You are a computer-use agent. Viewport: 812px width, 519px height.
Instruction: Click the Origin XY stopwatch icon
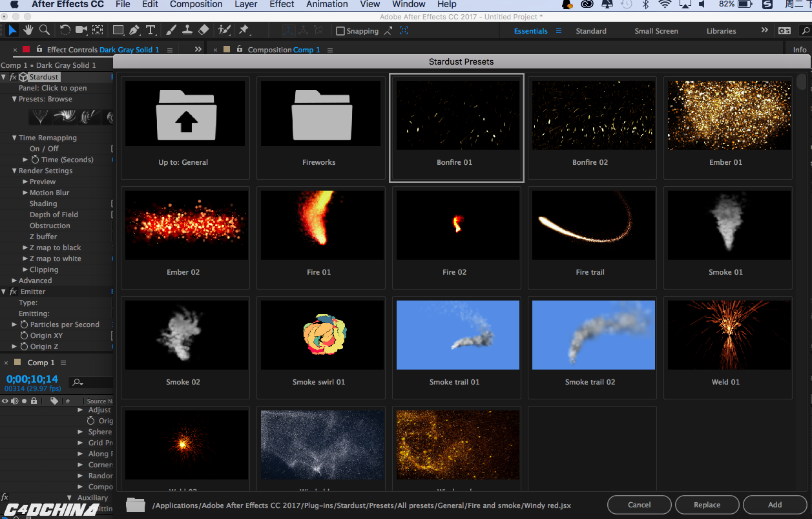(24, 335)
